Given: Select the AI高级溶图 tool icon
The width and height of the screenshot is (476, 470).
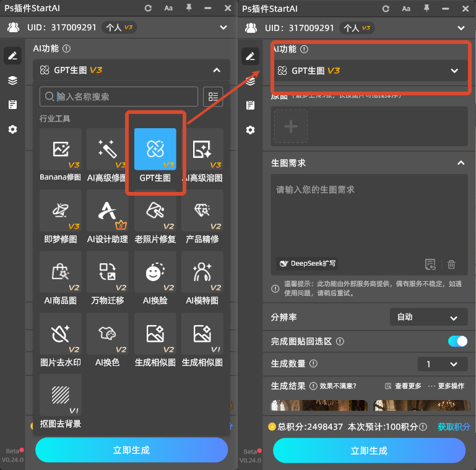Looking at the screenshot, I should [x=202, y=149].
